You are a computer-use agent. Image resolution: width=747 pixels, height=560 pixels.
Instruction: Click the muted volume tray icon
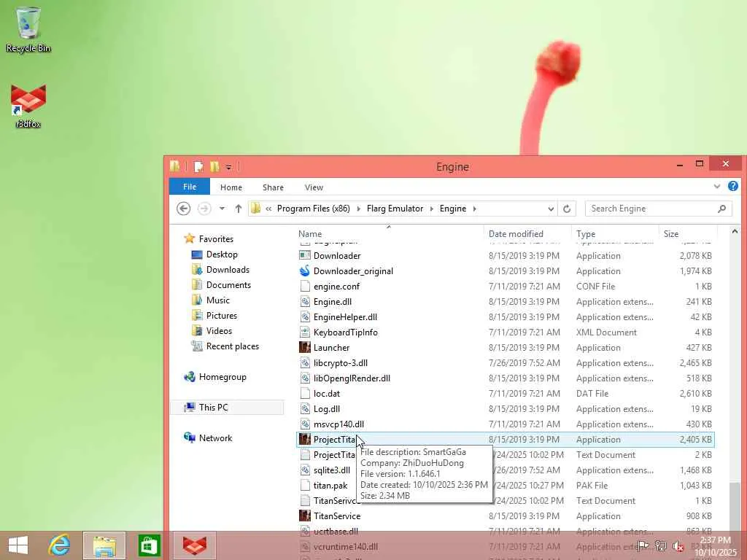678,546
